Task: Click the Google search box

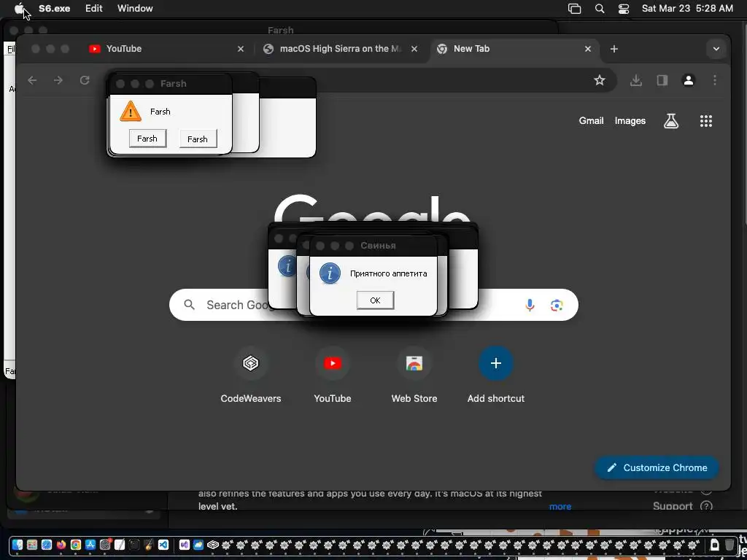Action: (373, 305)
